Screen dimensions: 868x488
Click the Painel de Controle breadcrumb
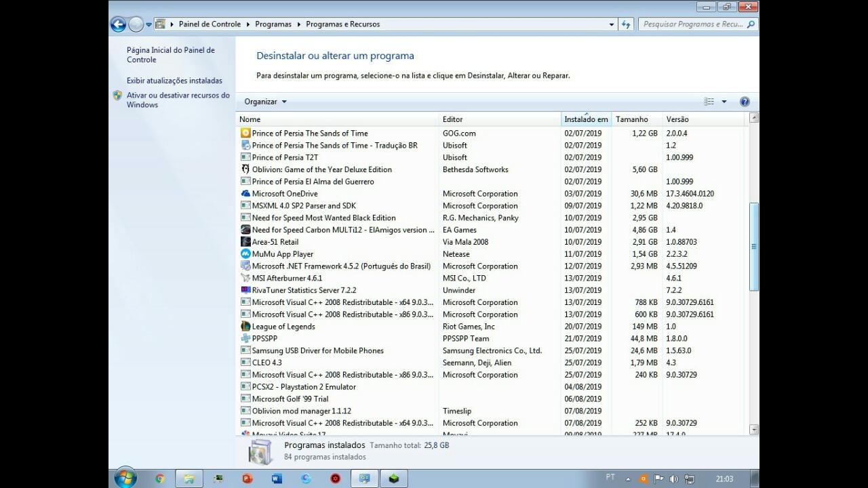point(210,24)
